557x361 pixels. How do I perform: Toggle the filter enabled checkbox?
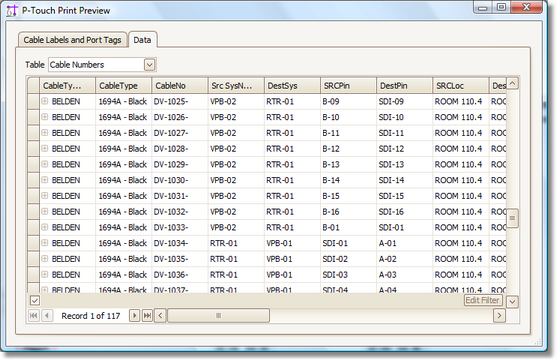pos(34,301)
